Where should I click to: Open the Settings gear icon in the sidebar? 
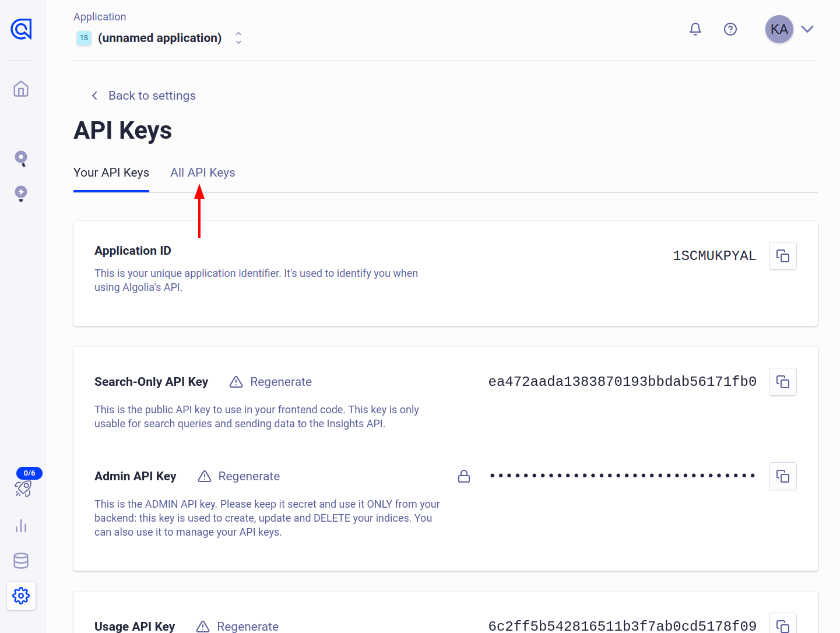[21, 596]
